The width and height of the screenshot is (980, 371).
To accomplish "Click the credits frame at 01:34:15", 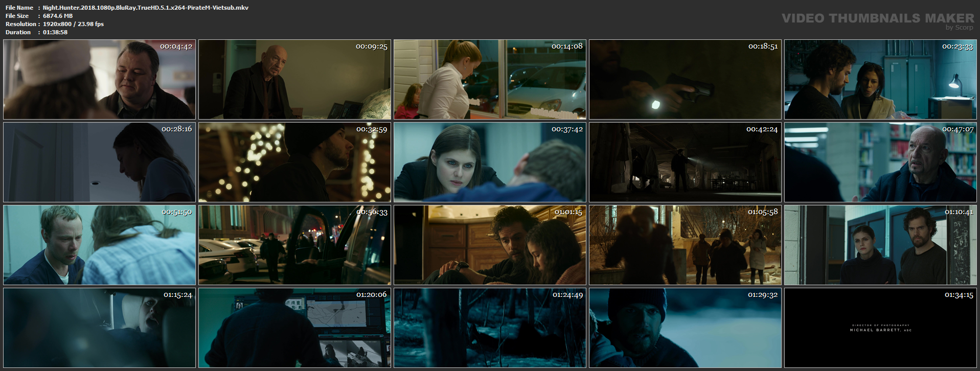I will coord(880,328).
